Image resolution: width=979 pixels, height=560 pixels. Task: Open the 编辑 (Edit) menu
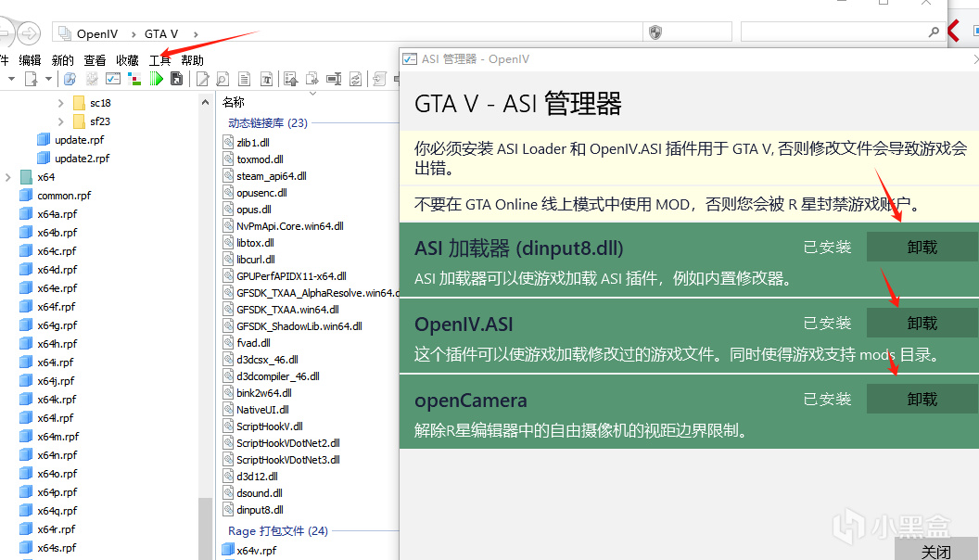[x=30, y=60]
